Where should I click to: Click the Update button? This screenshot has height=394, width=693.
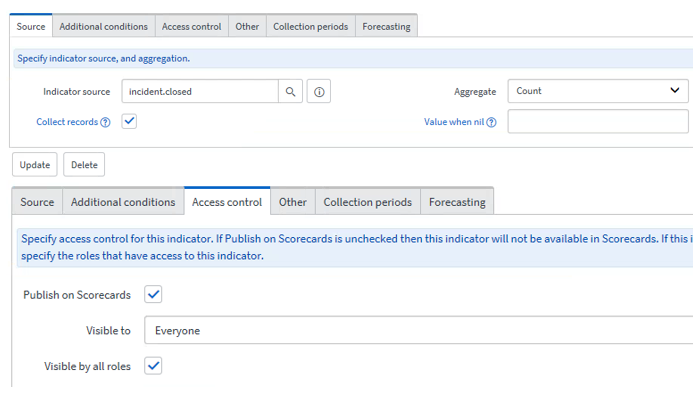35,165
